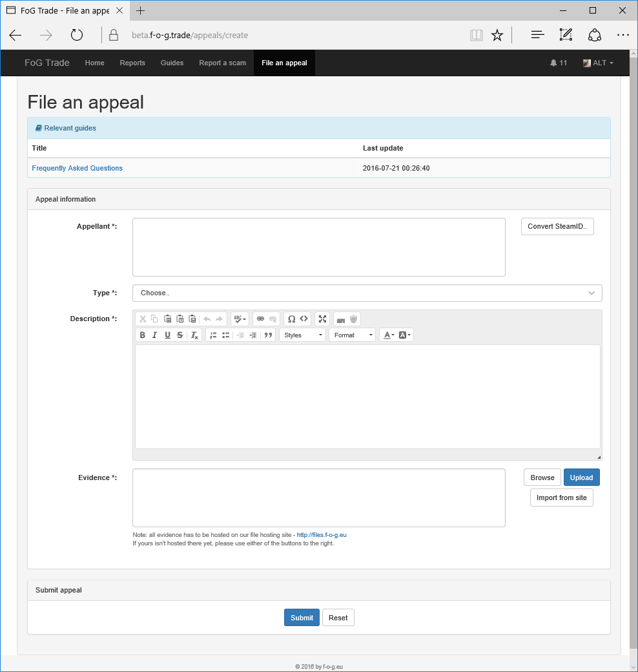Click the Remove Format icon

(194, 335)
